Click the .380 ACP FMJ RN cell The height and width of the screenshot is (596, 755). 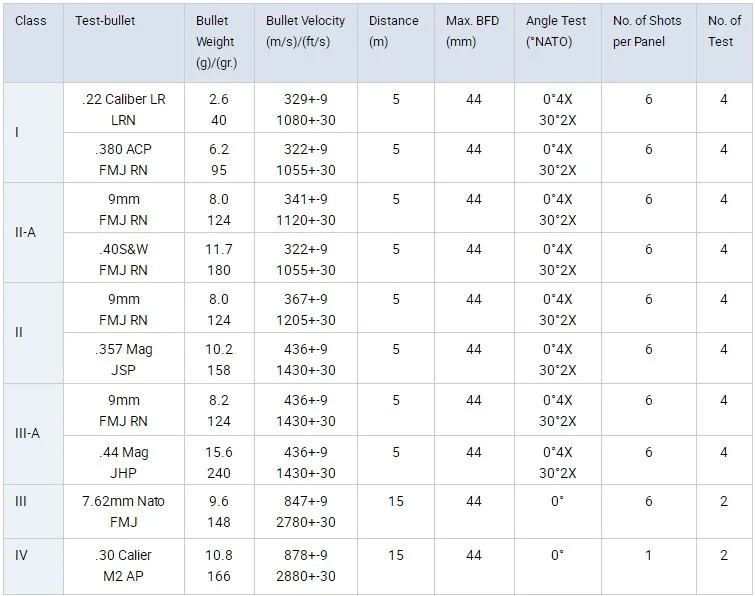pos(124,159)
